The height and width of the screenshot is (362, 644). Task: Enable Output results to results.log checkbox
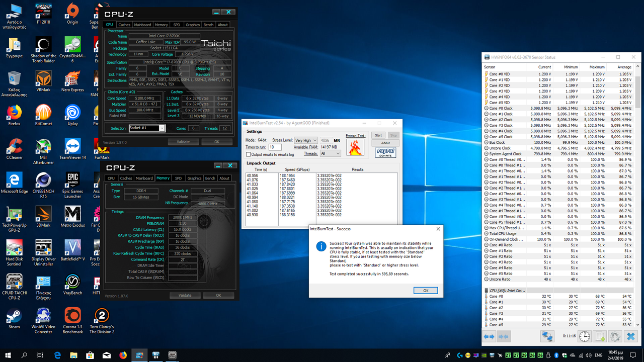point(248,154)
